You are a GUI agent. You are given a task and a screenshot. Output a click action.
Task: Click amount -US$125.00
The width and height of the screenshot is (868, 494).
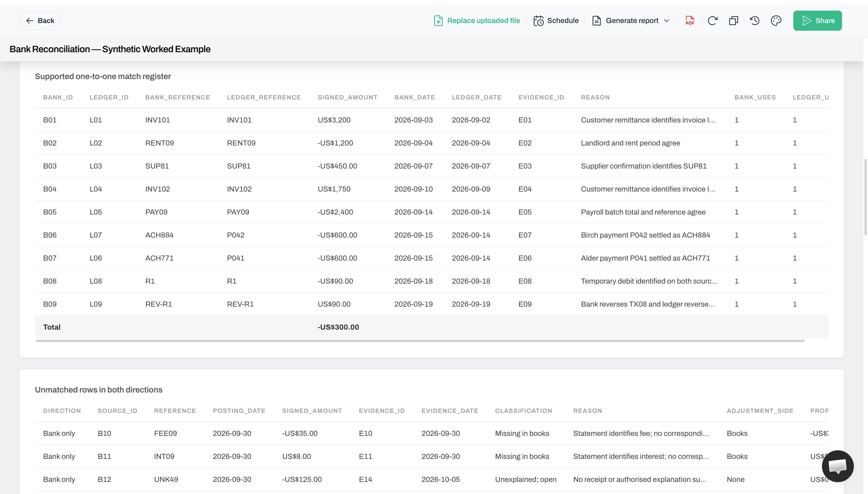pyautogui.click(x=302, y=480)
